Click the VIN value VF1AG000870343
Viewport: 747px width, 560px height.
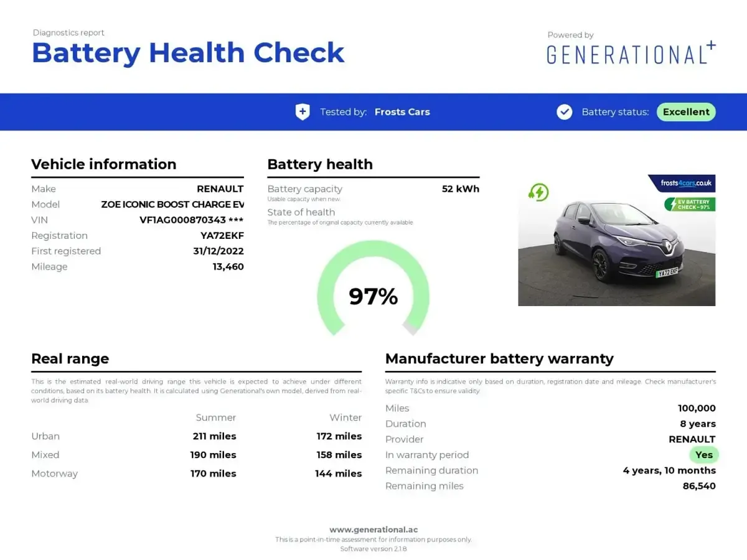pyautogui.click(x=192, y=220)
